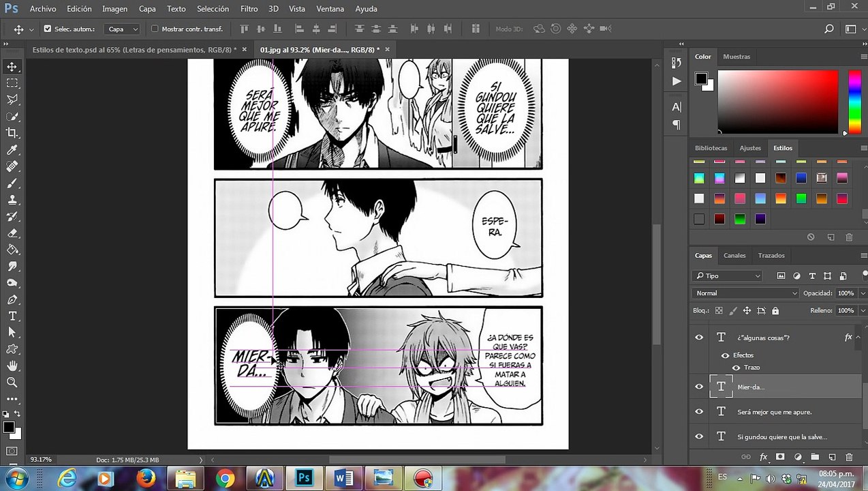Hide the Efectos visibility eye
The width and height of the screenshot is (868, 491).
click(x=725, y=355)
